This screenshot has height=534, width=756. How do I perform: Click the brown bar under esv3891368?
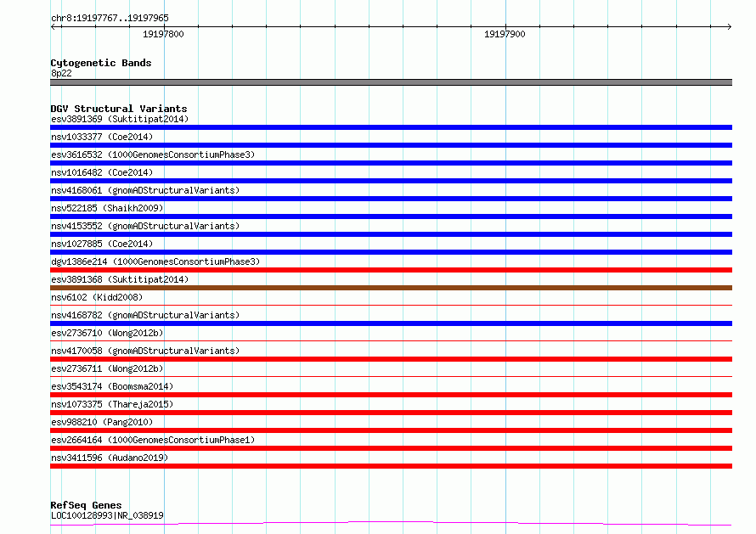point(391,288)
